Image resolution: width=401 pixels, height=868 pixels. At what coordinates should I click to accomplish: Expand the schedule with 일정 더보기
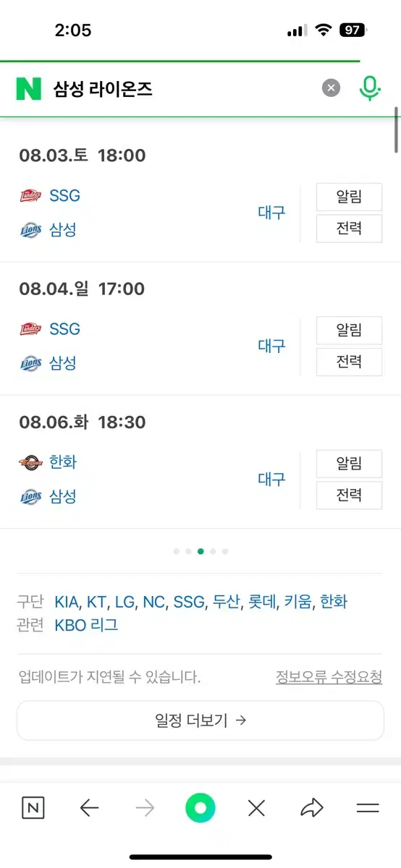tap(200, 720)
